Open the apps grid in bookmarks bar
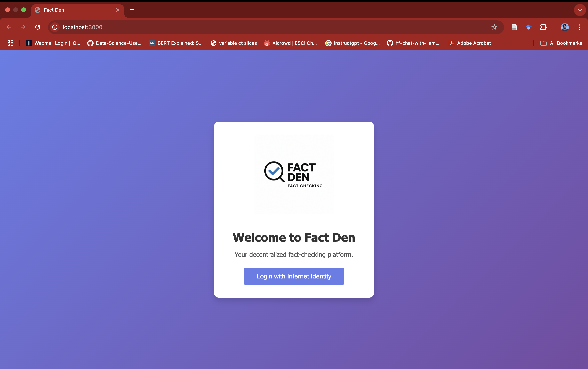This screenshot has height=369, width=588. [10, 43]
